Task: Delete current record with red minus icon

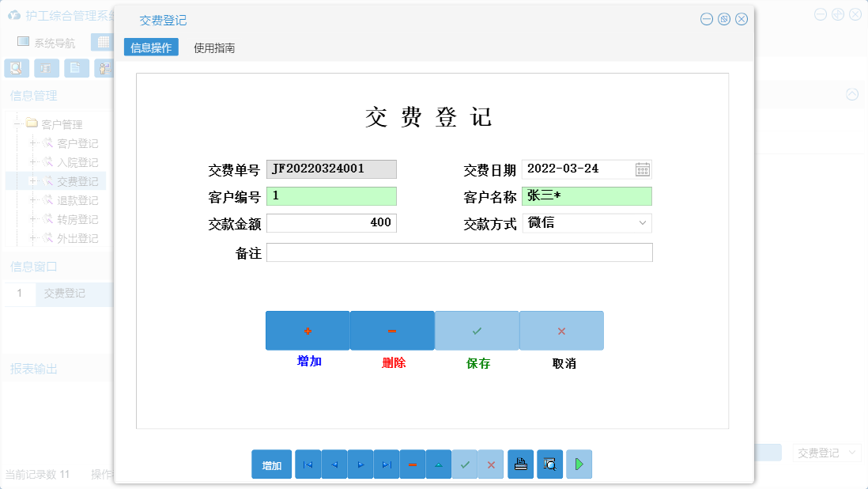Action: pos(413,464)
